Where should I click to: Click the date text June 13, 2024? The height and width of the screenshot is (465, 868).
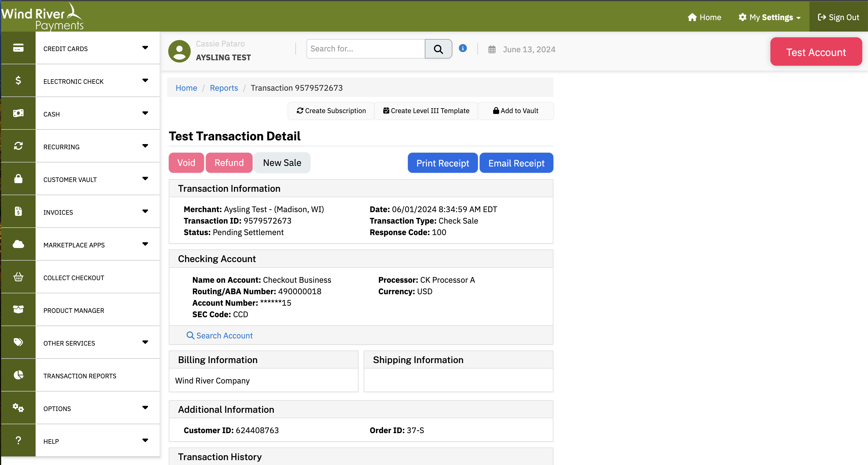tap(529, 50)
